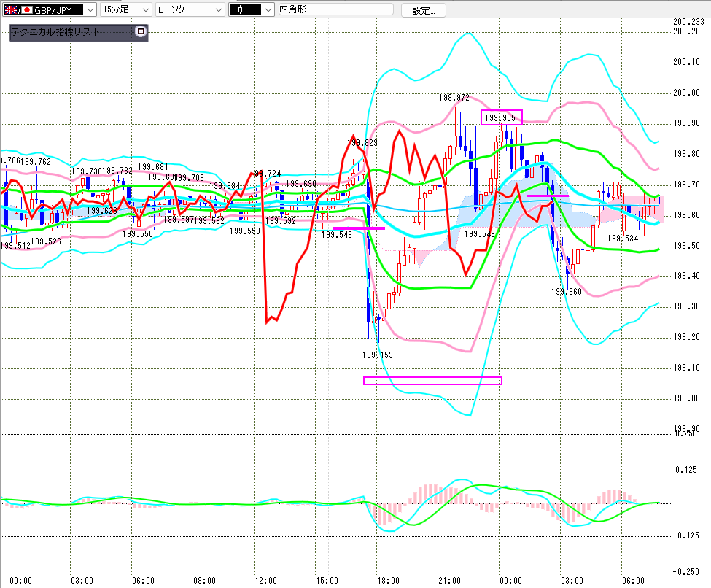Select the long magenta rectangle below 199.153
711x588 pixels.
432,380
